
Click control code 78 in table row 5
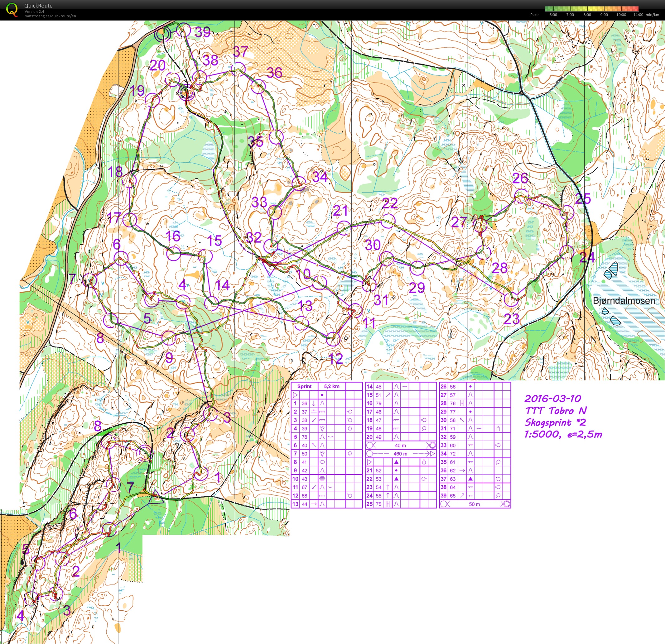tap(304, 437)
